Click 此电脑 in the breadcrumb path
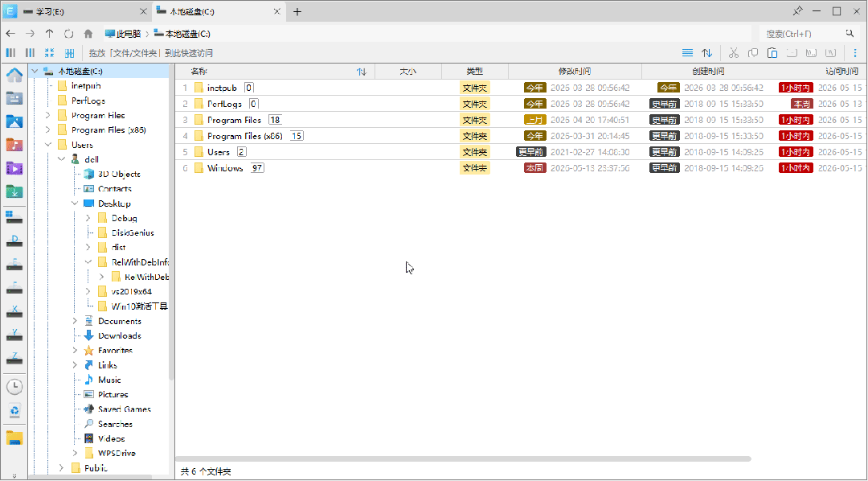The height and width of the screenshot is (481, 868). pyautogui.click(x=123, y=34)
